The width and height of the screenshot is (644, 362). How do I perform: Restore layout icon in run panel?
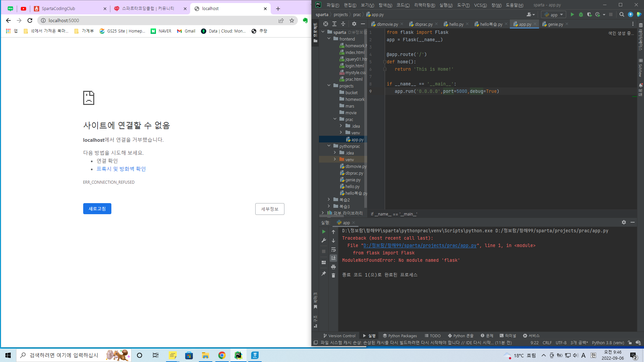324,262
